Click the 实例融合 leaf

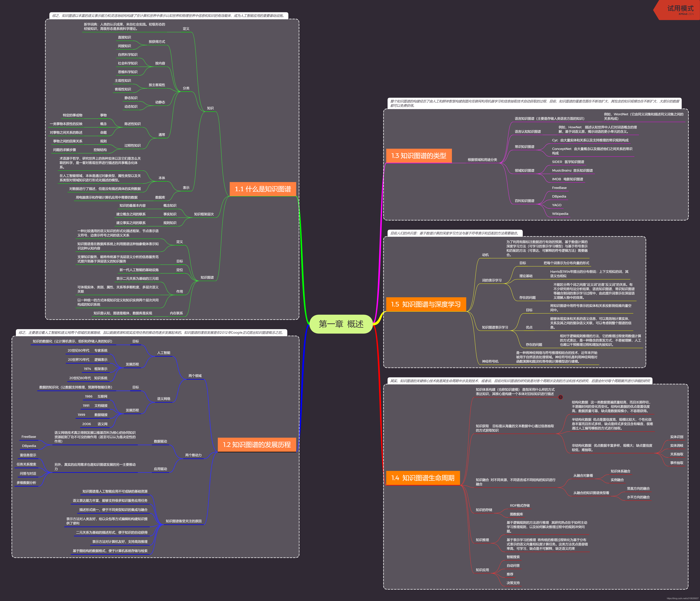coord(617,480)
